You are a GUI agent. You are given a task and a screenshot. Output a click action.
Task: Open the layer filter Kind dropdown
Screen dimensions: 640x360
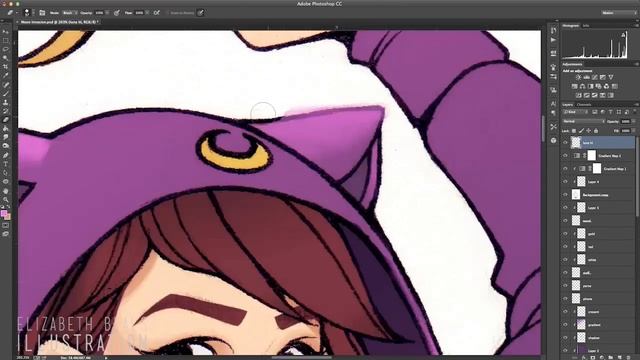(576, 112)
